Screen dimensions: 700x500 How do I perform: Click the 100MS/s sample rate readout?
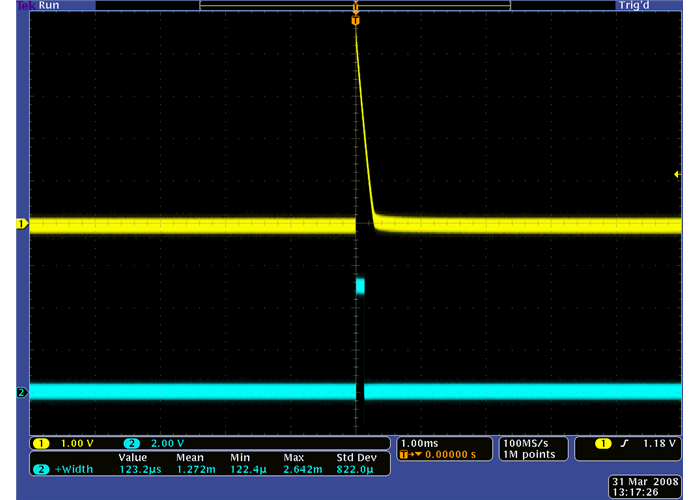pos(530,442)
